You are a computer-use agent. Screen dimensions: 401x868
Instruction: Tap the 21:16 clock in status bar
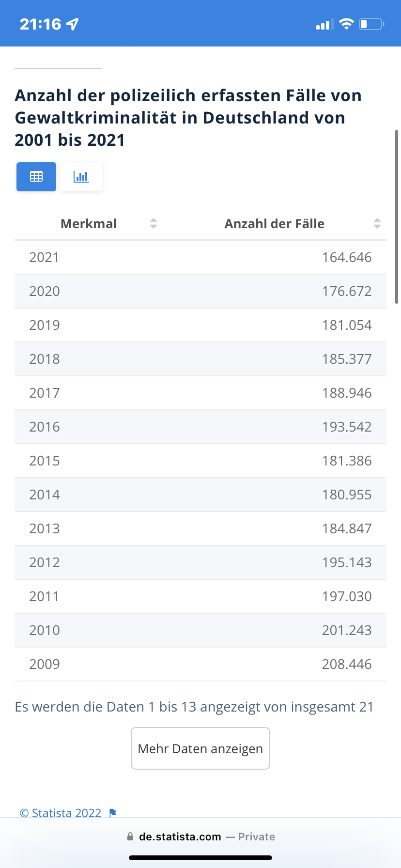click(41, 24)
